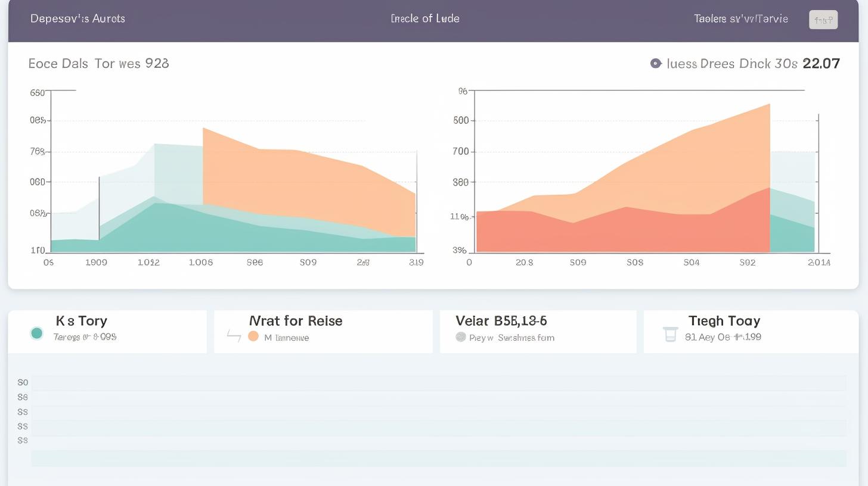868x486 pixels.
Task: Select the Encle of Lude header tab
Action: click(424, 18)
